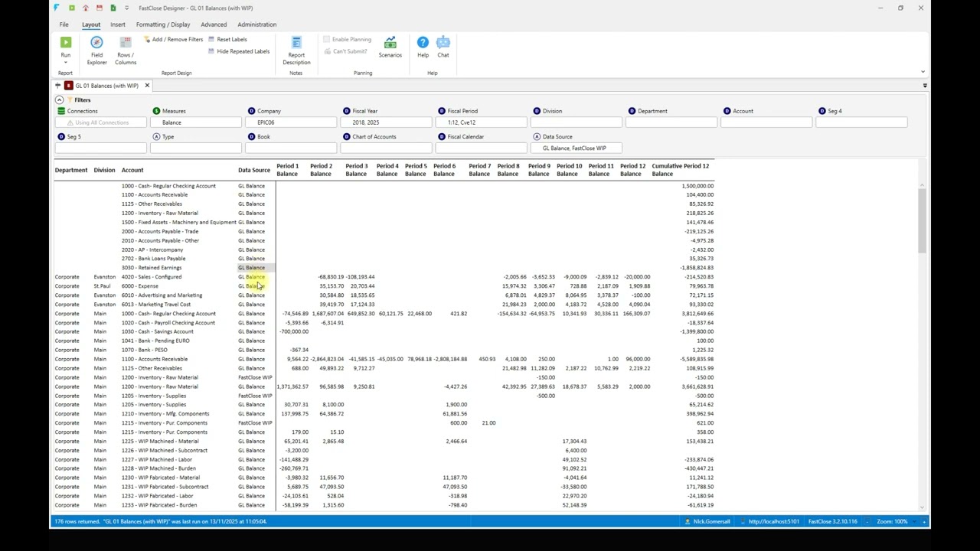Image resolution: width=980 pixels, height=551 pixels.
Task: Open the Fiscal Year filter field 2018, 2025
Action: click(x=386, y=122)
